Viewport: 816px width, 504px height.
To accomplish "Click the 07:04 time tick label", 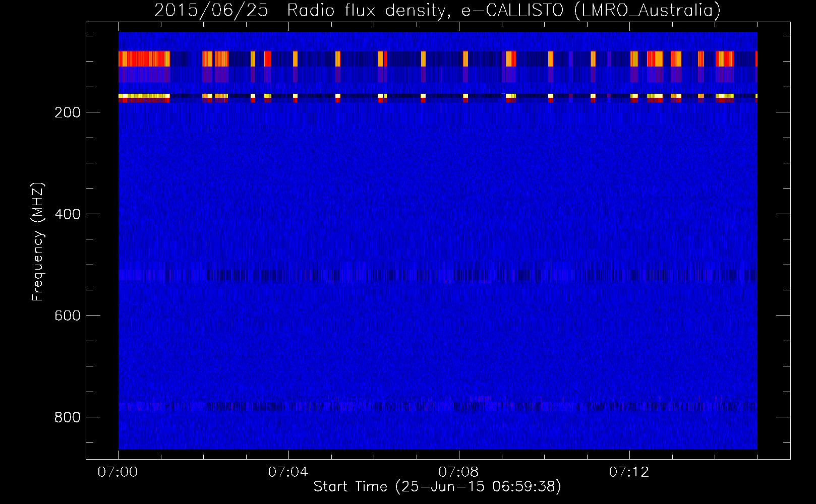I will point(288,472).
